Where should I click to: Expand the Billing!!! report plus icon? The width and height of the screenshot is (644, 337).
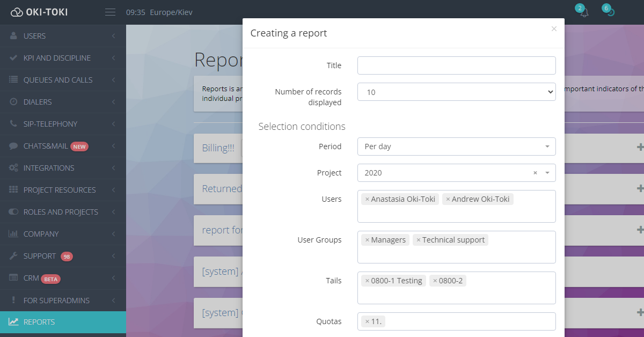pyautogui.click(x=640, y=147)
